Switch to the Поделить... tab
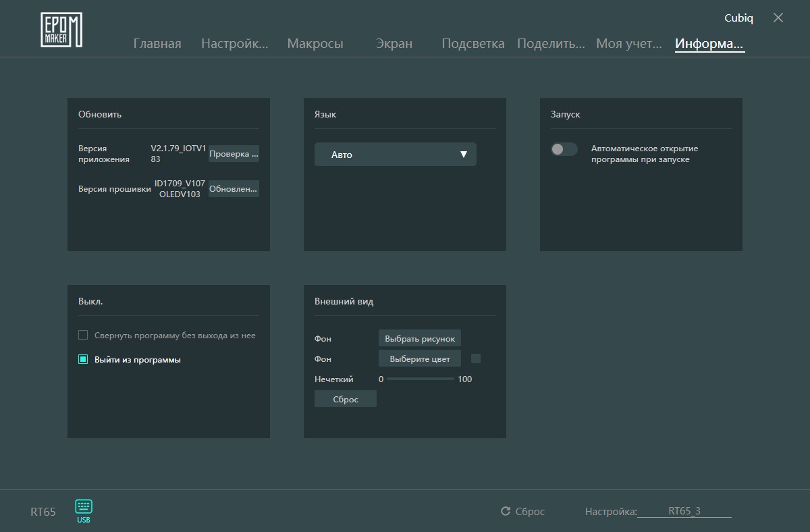The image size is (810, 532). (x=551, y=44)
